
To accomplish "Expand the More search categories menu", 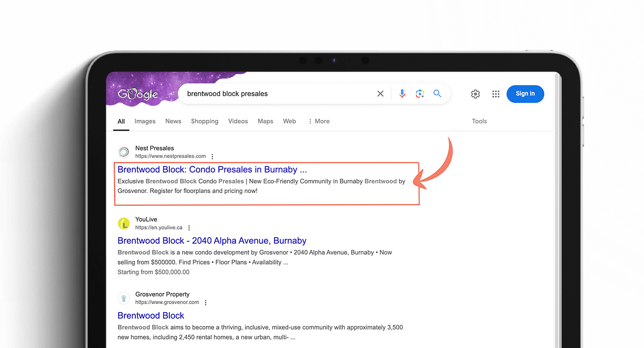I will point(319,121).
